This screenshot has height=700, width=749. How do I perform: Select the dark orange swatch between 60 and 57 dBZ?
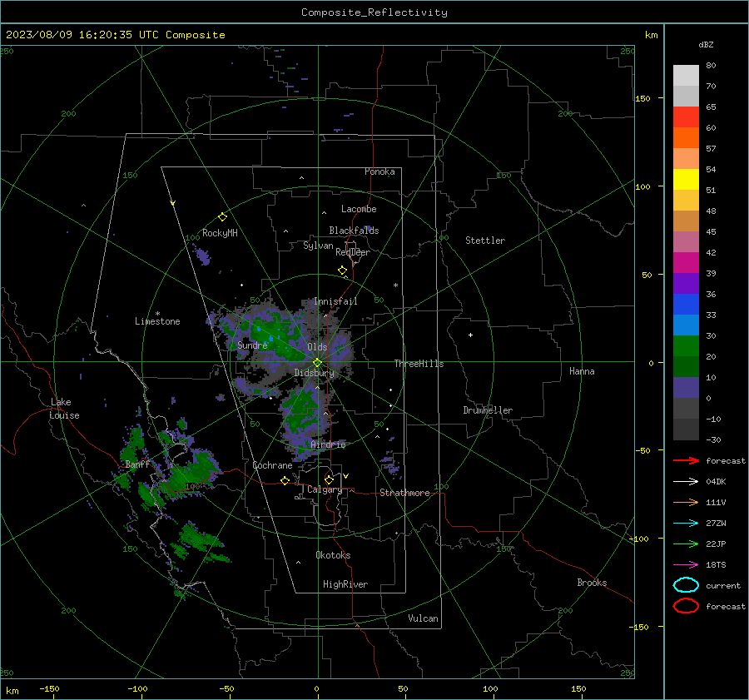(686, 138)
